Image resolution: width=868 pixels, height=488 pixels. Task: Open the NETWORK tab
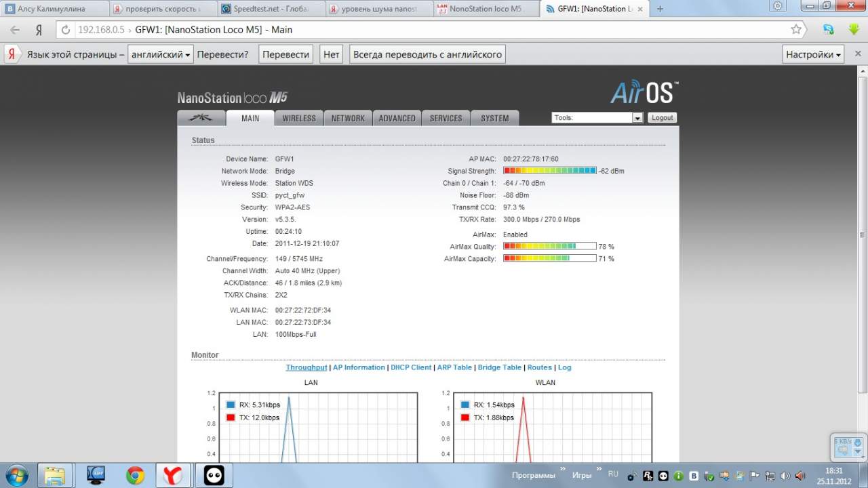tap(348, 118)
